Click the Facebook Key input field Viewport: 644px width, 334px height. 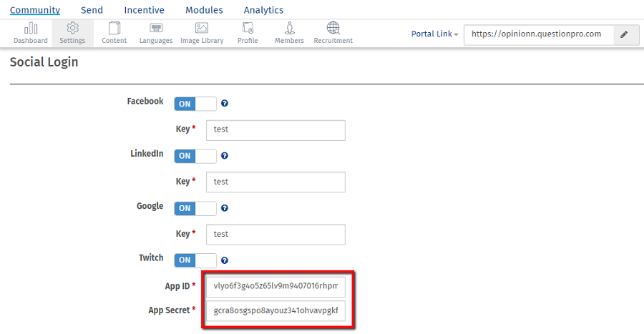[x=275, y=130]
